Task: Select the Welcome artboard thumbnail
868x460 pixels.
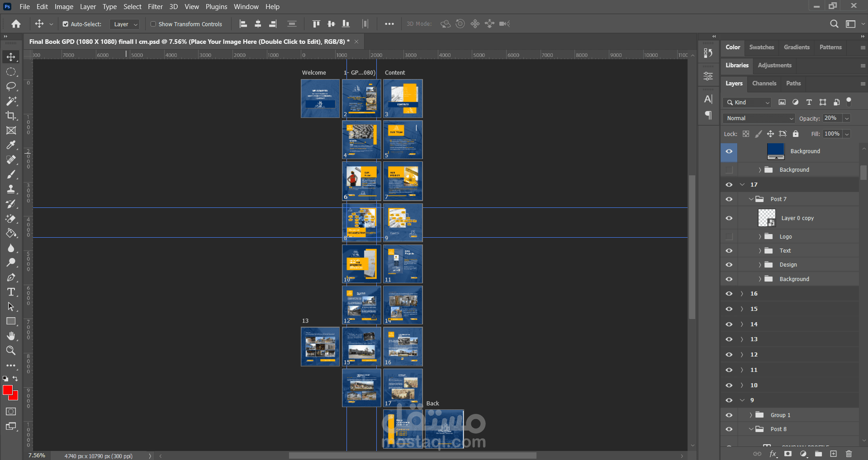Action: pos(320,99)
